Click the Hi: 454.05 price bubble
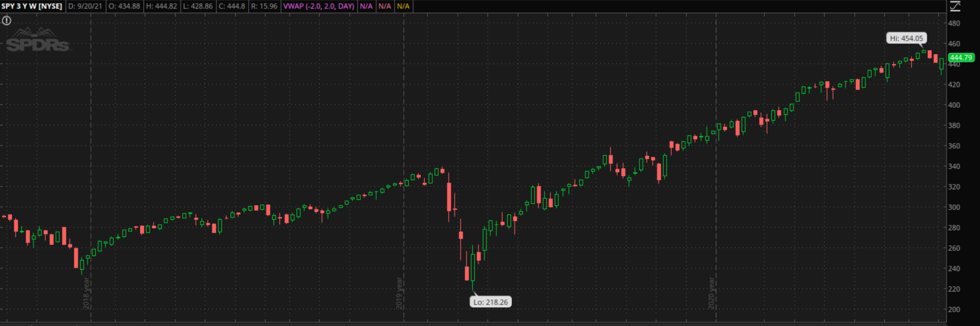The height and width of the screenshot is (326, 980). point(906,38)
